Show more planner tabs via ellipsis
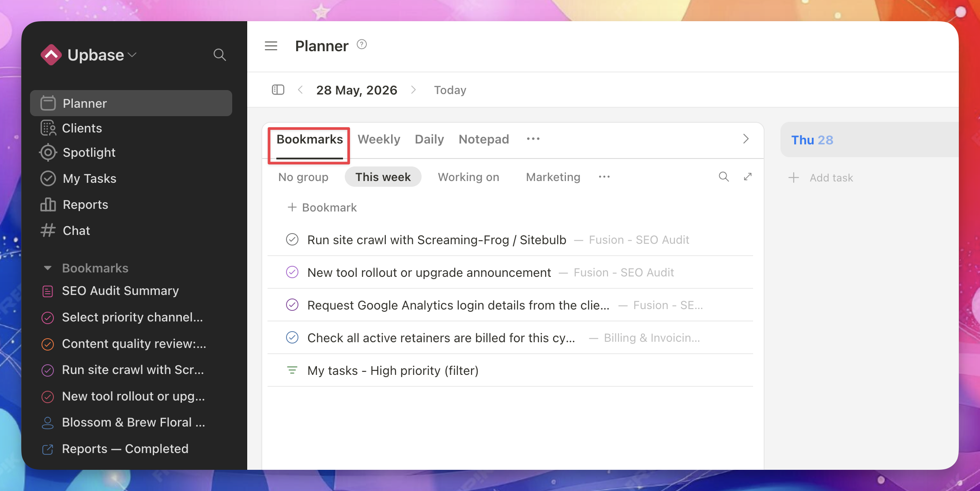Screen dimensions: 980x491 point(533,139)
